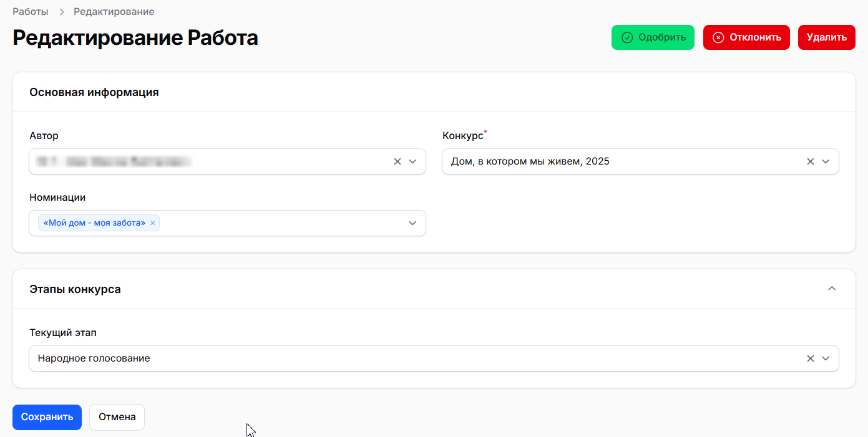868x437 pixels.
Task: Click the red Удалить button
Action: (x=826, y=37)
